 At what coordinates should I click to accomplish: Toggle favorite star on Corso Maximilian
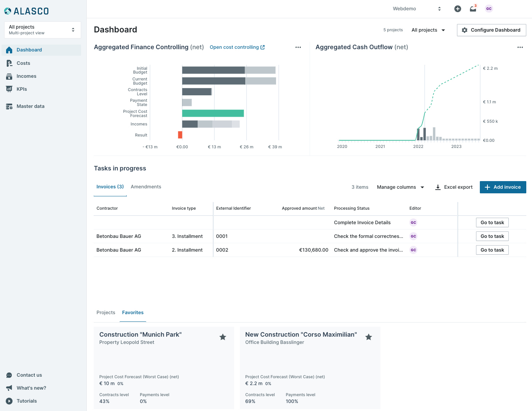click(x=369, y=337)
